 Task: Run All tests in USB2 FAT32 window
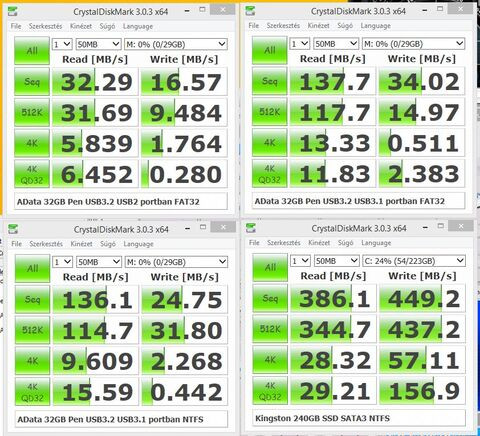tap(32, 51)
